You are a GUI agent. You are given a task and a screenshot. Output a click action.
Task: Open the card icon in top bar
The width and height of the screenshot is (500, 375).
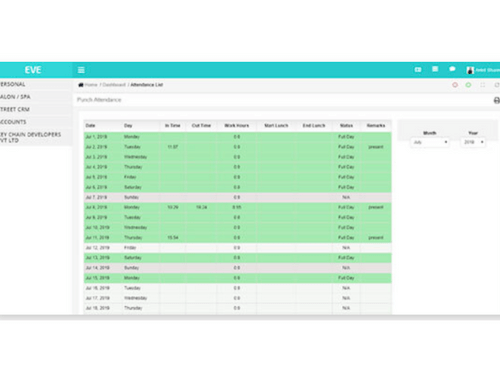[418, 70]
